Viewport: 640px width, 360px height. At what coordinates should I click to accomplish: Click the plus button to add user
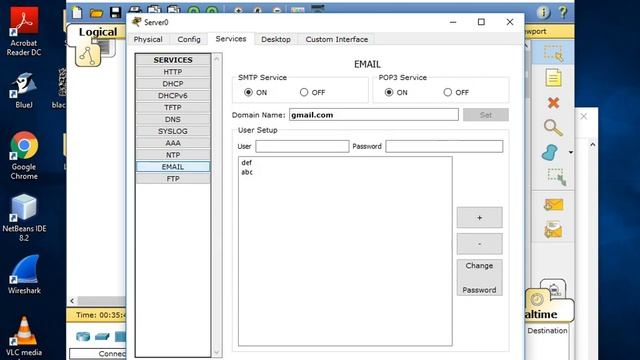click(x=480, y=218)
